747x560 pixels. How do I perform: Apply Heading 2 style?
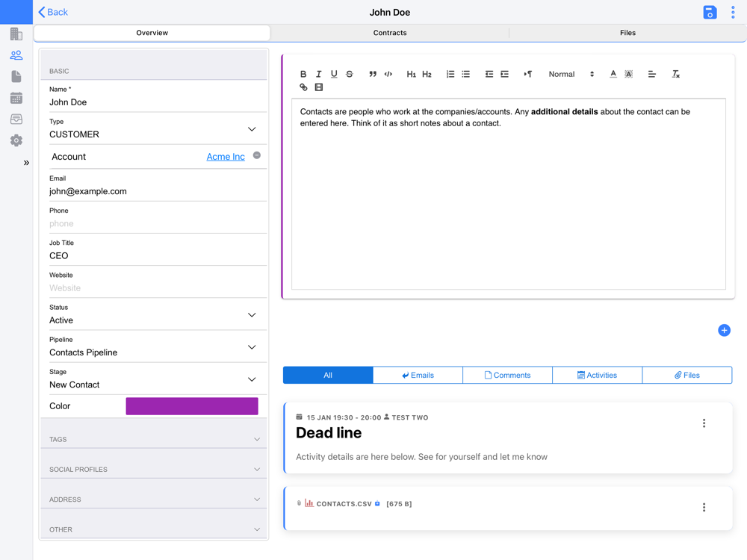point(427,74)
